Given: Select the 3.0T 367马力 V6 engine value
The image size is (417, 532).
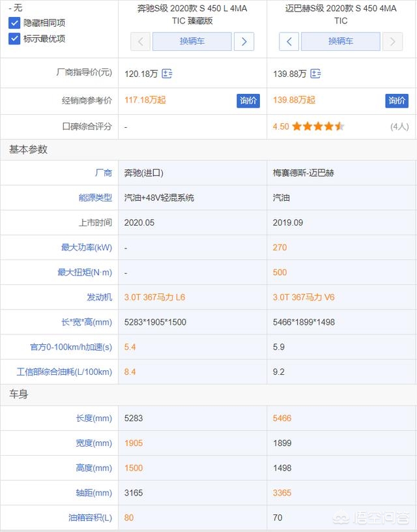Looking at the screenshot, I should pyautogui.click(x=304, y=297).
